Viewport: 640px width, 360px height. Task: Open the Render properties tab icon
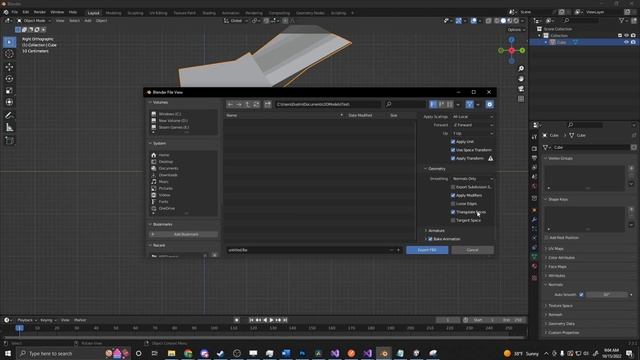click(534, 149)
